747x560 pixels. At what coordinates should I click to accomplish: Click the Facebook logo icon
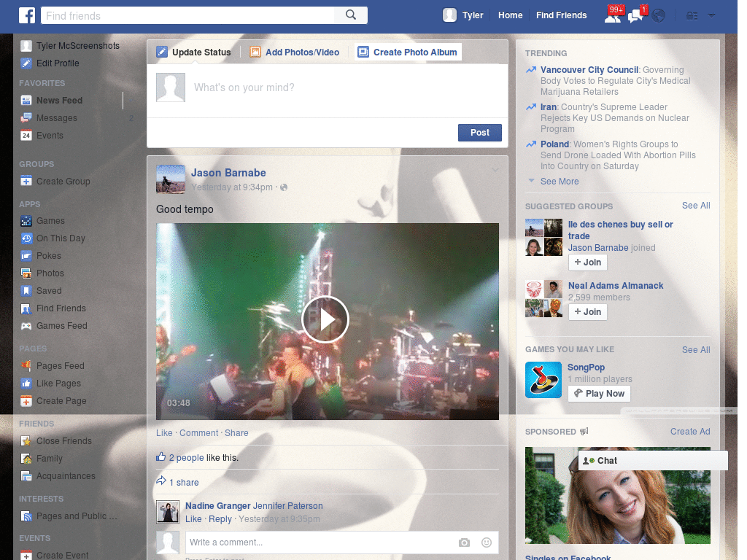click(27, 15)
